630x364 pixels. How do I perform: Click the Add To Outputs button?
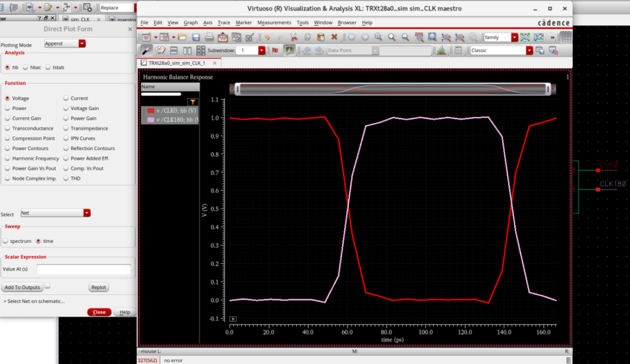pyautogui.click(x=22, y=287)
